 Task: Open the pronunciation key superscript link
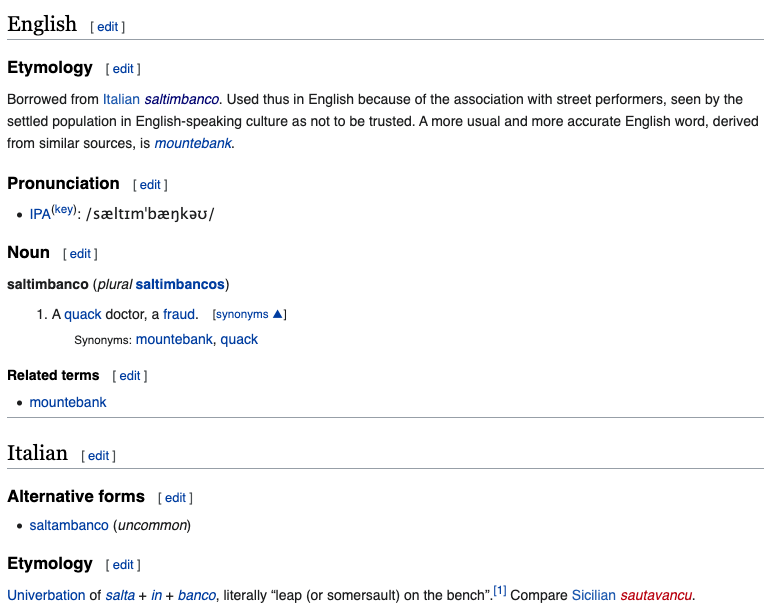(x=64, y=210)
